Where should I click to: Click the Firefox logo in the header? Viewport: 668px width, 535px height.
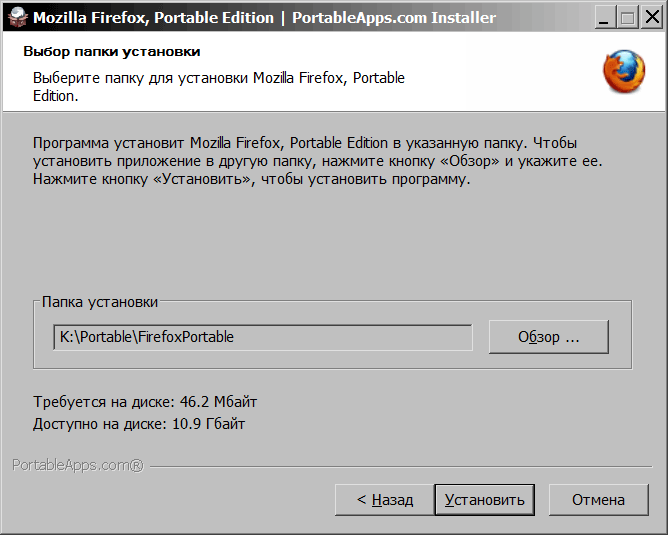[624, 72]
